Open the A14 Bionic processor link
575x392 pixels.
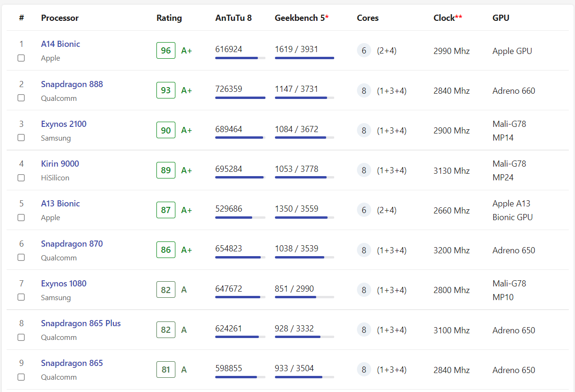click(x=60, y=44)
